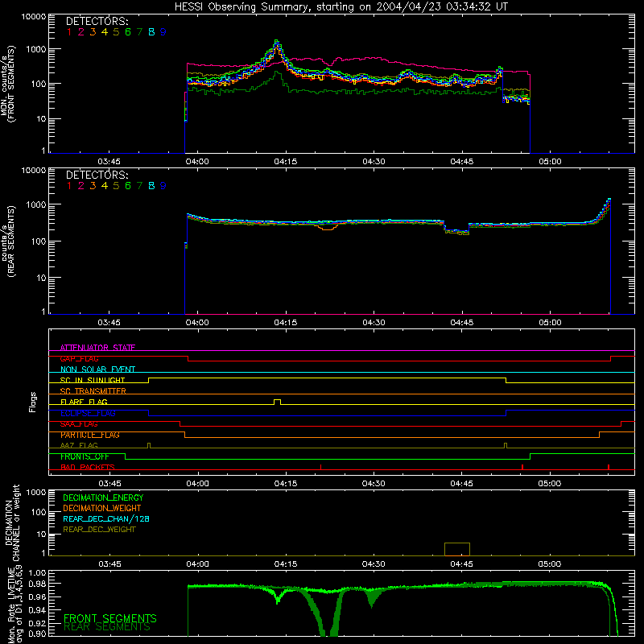The image size is (644, 644).
Task: Click the 03:45 time label under the Flags panel
Action: tap(109, 484)
